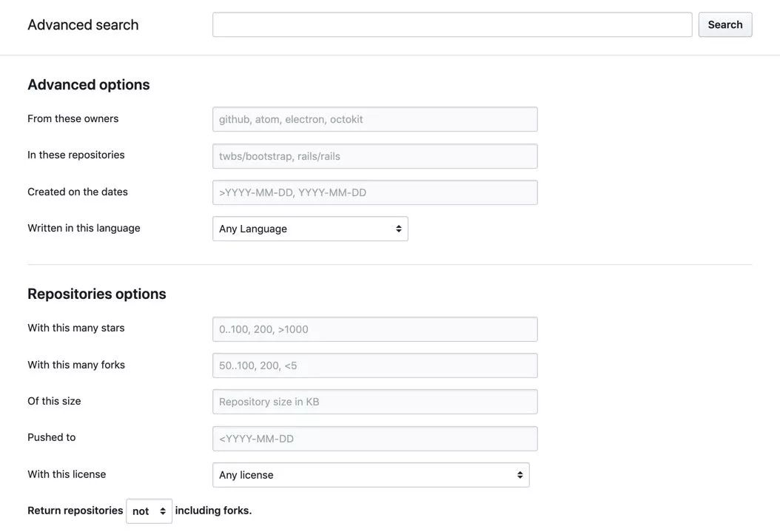Select the 'Pushed to' date input
This screenshot has height=532, width=780.
click(x=374, y=439)
